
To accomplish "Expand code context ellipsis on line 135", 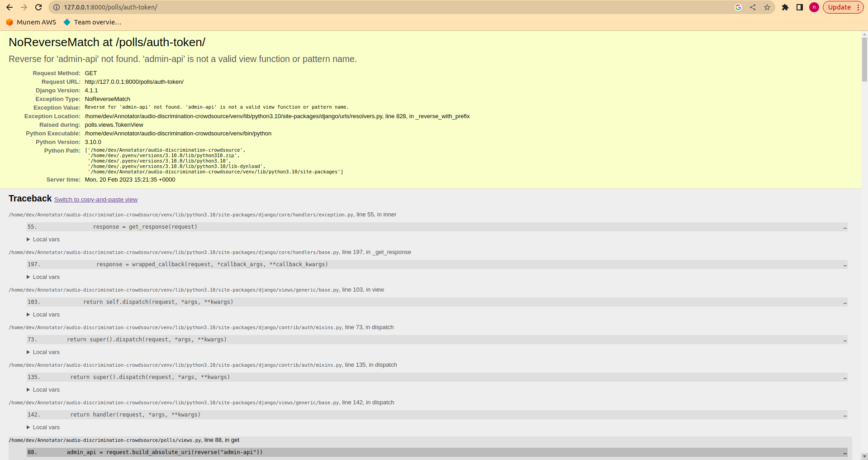I will (x=845, y=377).
